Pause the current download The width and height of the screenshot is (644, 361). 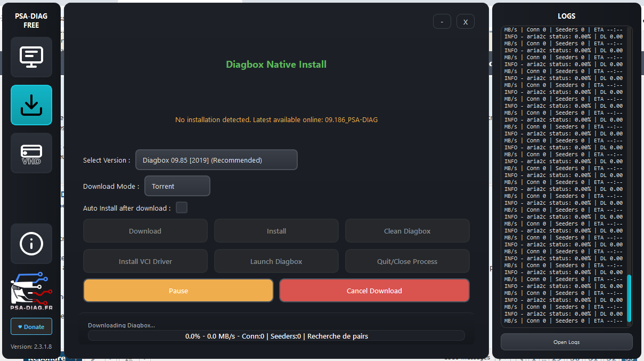[178, 291]
